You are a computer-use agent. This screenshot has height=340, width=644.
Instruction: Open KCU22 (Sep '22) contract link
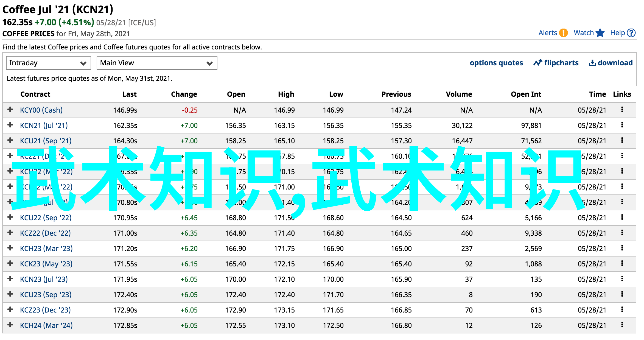tap(46, 218)
